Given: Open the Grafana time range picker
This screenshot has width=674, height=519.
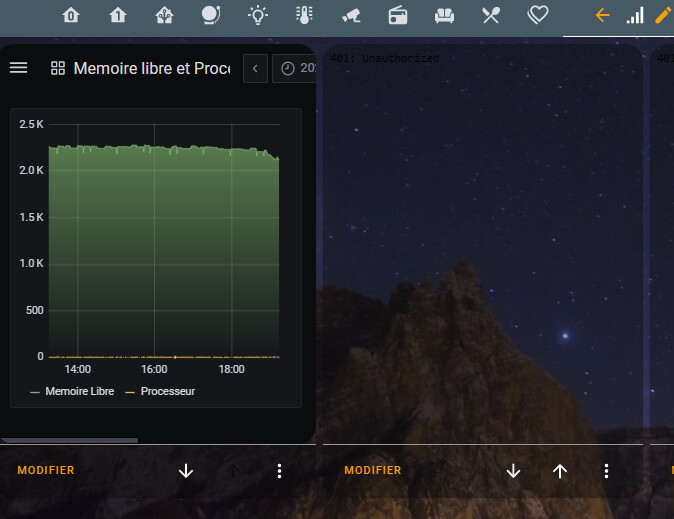Looking at the screenshot, I should (297, 68).
